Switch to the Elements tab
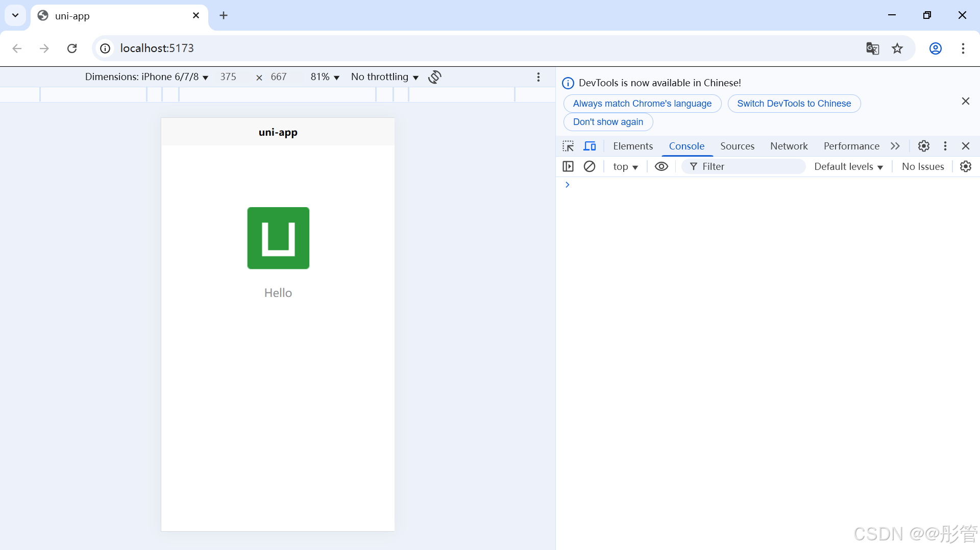This screenshot has height=550, width=980. 633,146
